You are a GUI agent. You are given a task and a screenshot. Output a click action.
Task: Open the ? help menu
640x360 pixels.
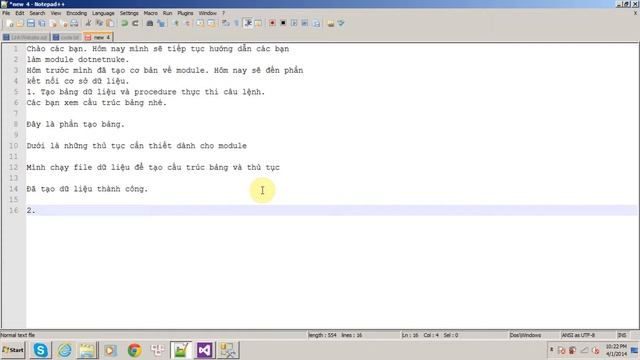tap(224, 13)
